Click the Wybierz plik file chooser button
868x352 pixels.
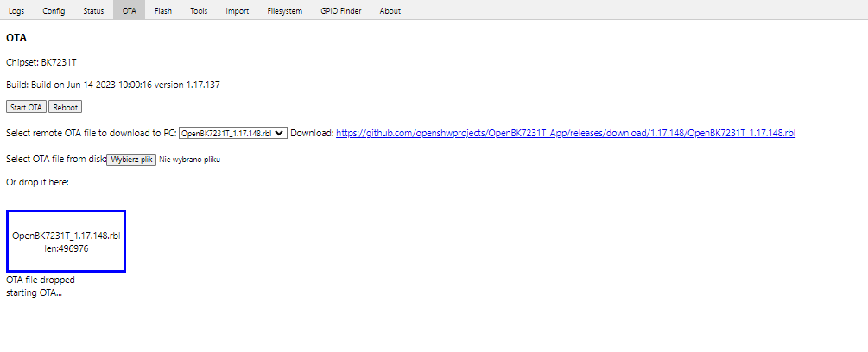[x=131, y=159]
